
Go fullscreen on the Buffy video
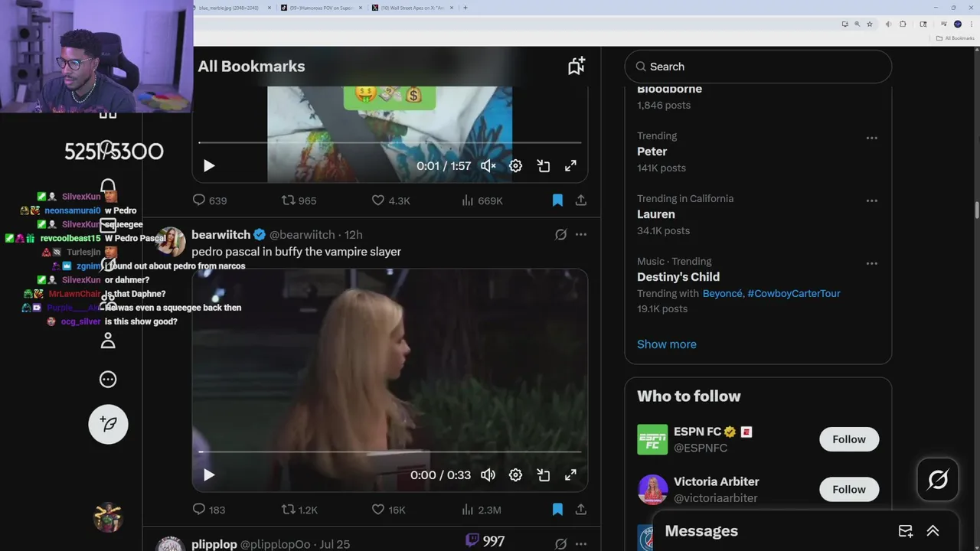coord(570,474)
